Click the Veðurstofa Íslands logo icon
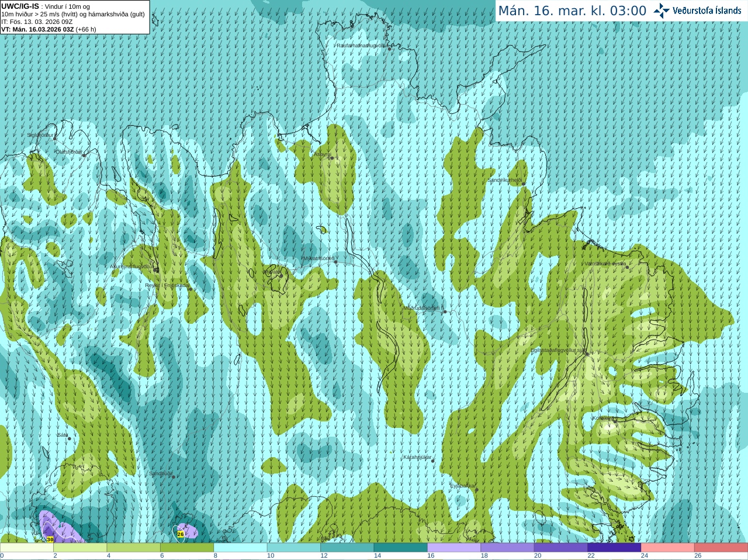The height and width of the screenshot is (560, 748). [x=662, y=11]
